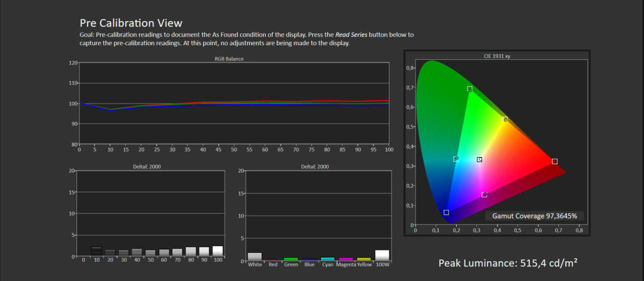Click the 100W bar in the color DeltaE chart
The width and height of the screenshot is (644, 281).
click(x=382, y=255)
